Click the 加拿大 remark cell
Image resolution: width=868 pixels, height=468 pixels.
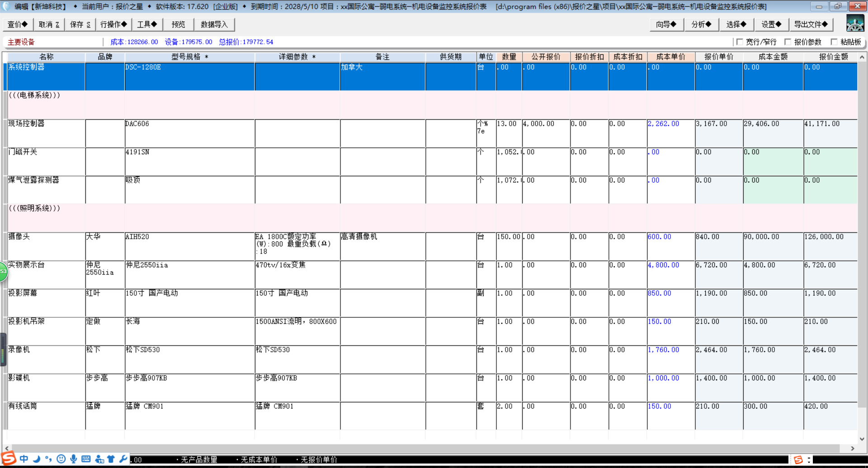tap(382, 76)
